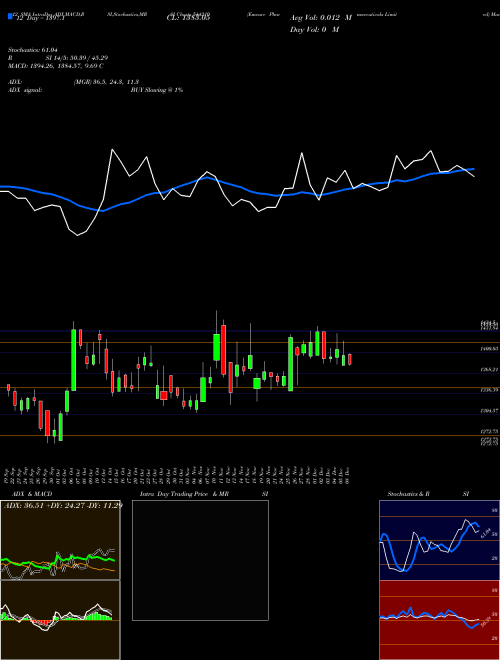
Task: Click the 'Stochastics: 61.04' reading
Action: [33, 50]
